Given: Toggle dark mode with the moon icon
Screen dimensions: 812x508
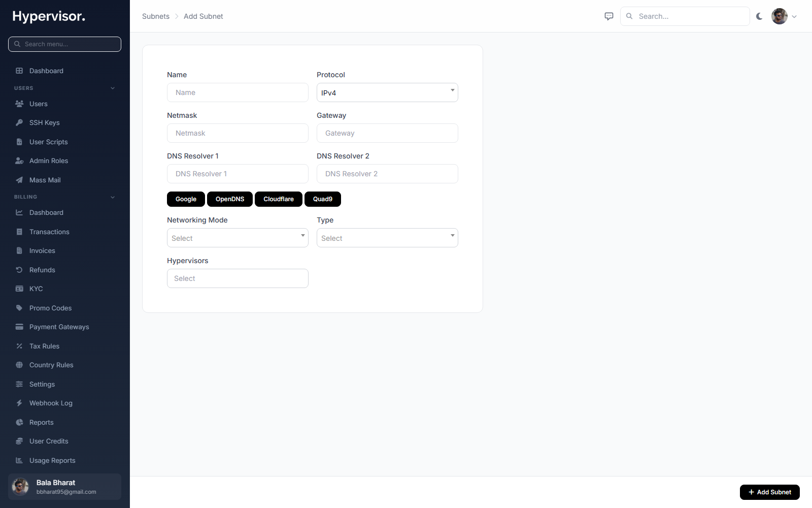Looking at the screenshot, I should pos(759,16).
